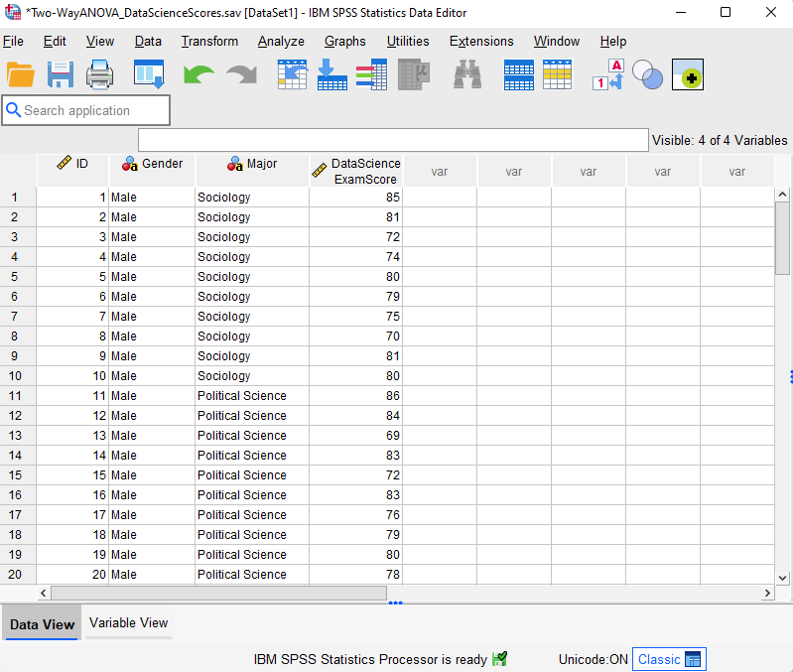Click the Split File toolbar icon
The width and height of the screenshot is (793, 672).
coord(519,74)
